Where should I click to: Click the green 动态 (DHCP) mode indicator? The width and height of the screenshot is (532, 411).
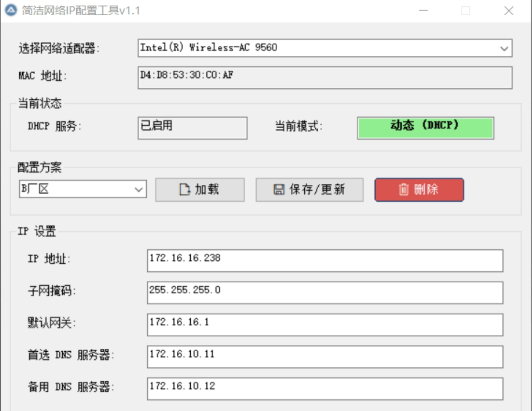[x=425, y=128]
